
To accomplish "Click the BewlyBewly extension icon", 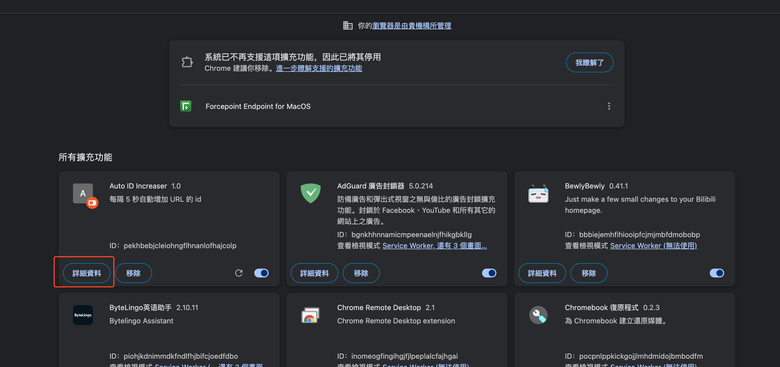I will click(538, 194).
